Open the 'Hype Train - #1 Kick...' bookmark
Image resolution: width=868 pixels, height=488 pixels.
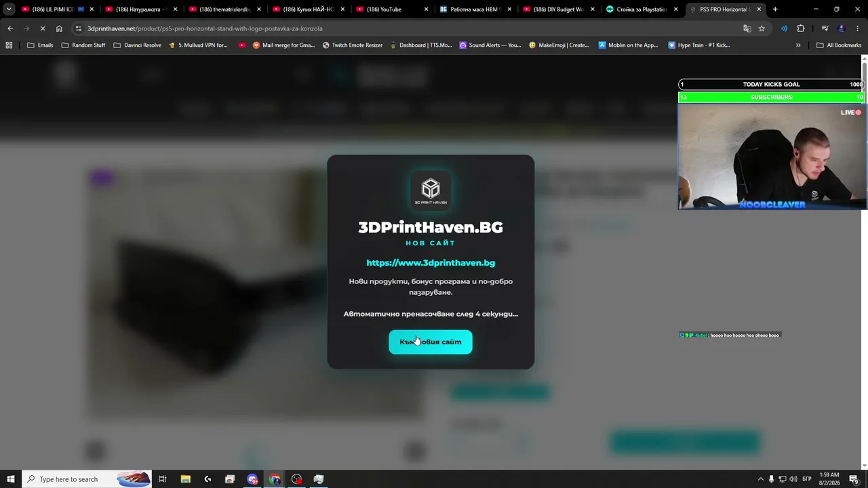699,45
